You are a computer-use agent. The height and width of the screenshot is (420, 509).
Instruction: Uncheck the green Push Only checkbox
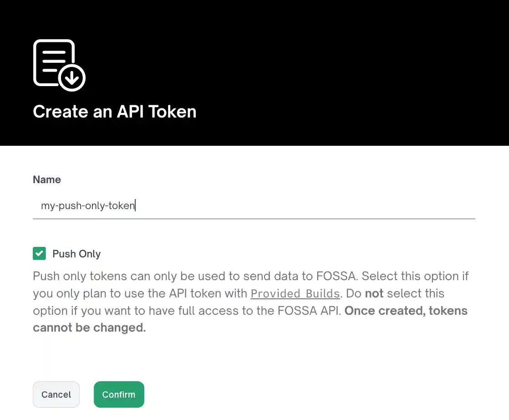(40, 254)
